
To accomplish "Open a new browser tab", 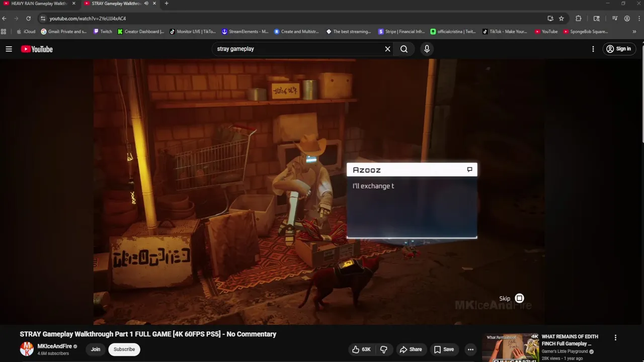I will click(x=167, y=4).
